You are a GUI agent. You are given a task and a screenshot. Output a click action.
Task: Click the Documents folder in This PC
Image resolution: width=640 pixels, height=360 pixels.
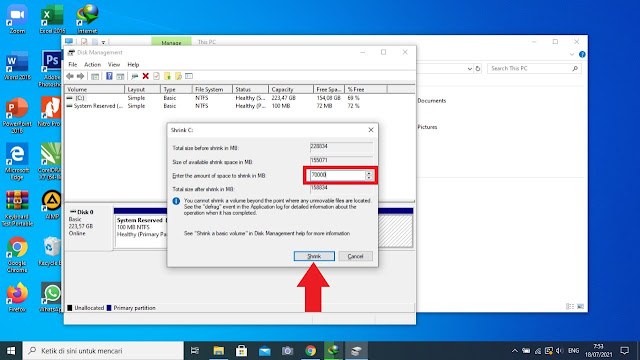tap(431, 100)
